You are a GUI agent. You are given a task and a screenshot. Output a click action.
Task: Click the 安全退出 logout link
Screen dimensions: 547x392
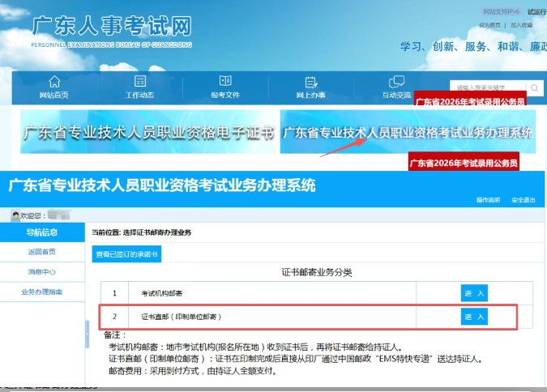(x=523, y=200)
